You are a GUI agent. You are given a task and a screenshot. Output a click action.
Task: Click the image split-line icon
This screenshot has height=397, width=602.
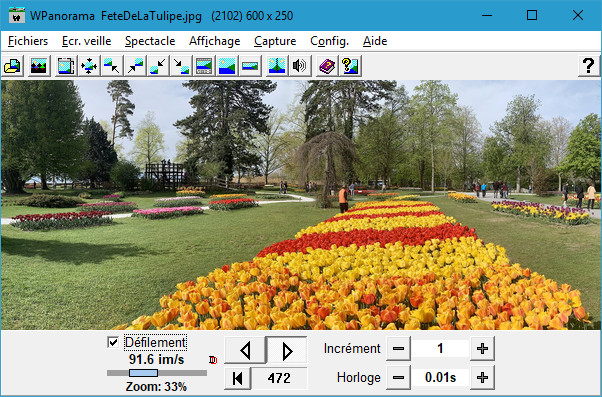pyautogui.click(x=277, y=66)
